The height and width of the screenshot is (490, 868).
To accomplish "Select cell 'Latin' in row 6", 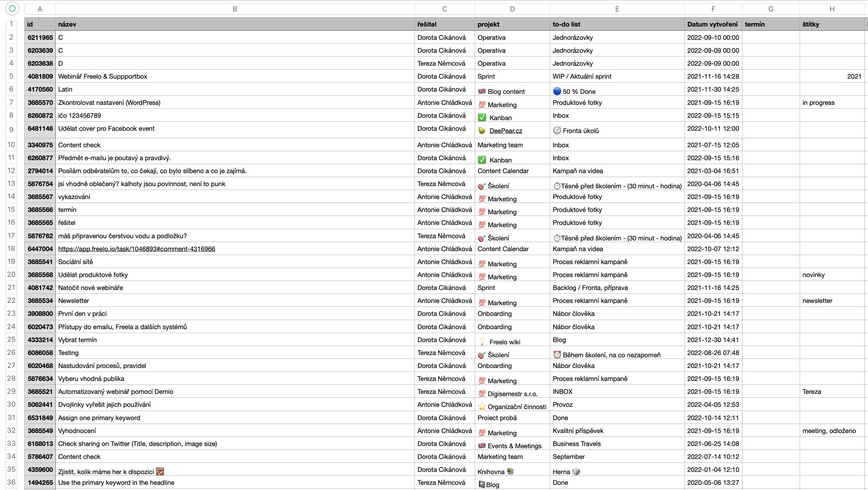I will click(x=235, y=89).
